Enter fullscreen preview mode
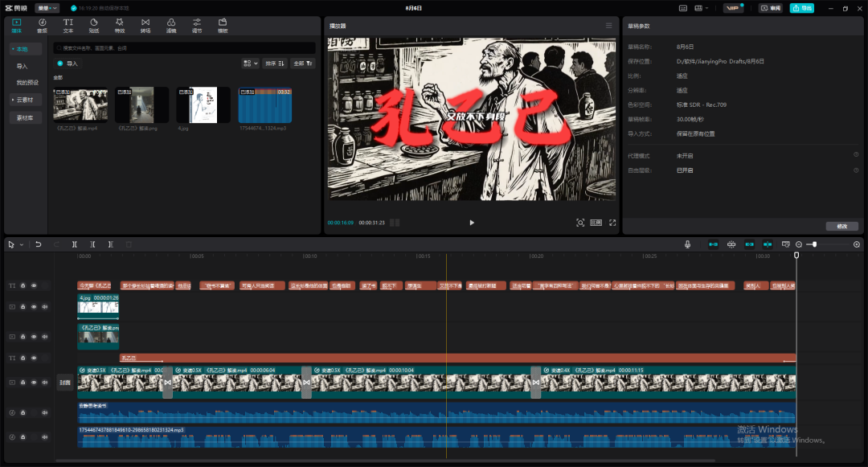 pos(612,223)
